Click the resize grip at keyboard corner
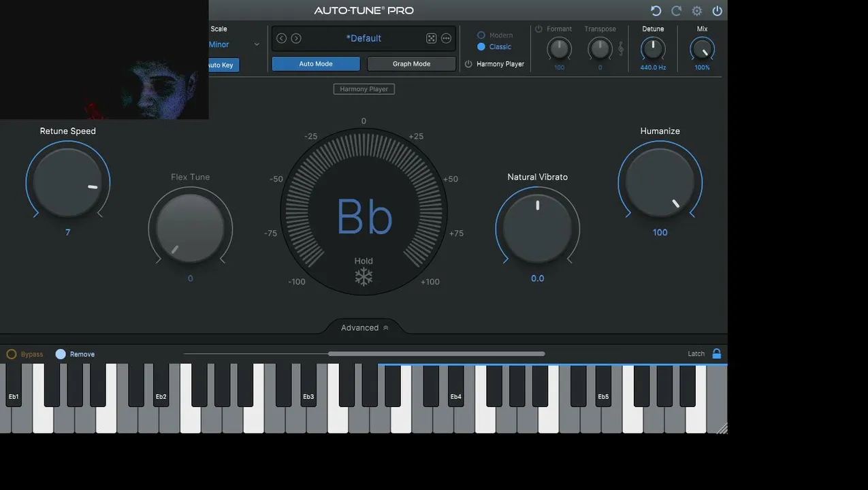 click(722, 428)
